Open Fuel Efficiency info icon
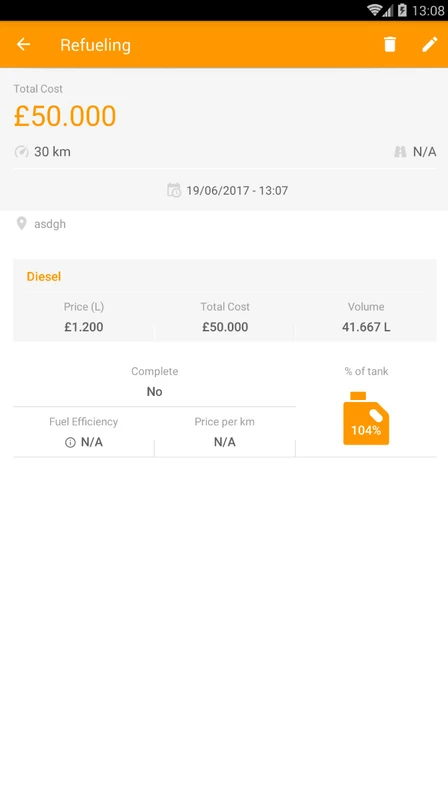 click(x=70, y=442)
